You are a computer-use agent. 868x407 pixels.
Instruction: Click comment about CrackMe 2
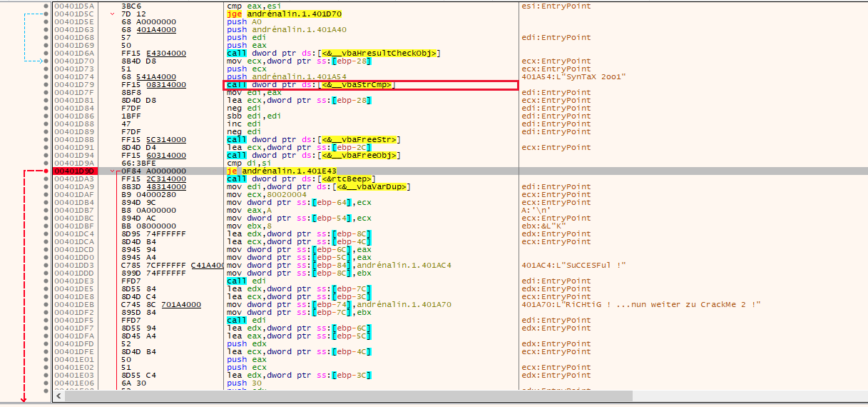(x=640, y=305)
